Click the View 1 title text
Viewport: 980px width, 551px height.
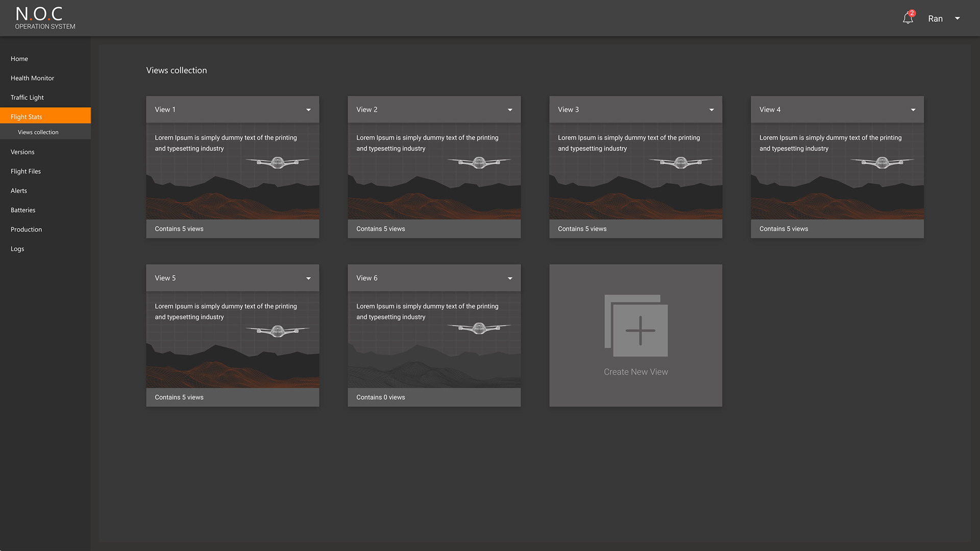(165, 110)
